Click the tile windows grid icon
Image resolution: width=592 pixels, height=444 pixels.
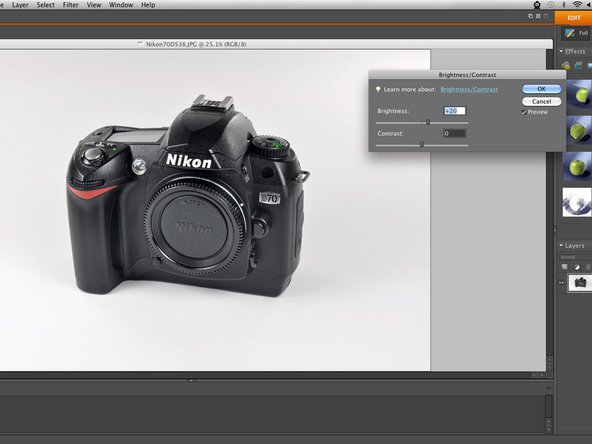(x=538, y=16)
